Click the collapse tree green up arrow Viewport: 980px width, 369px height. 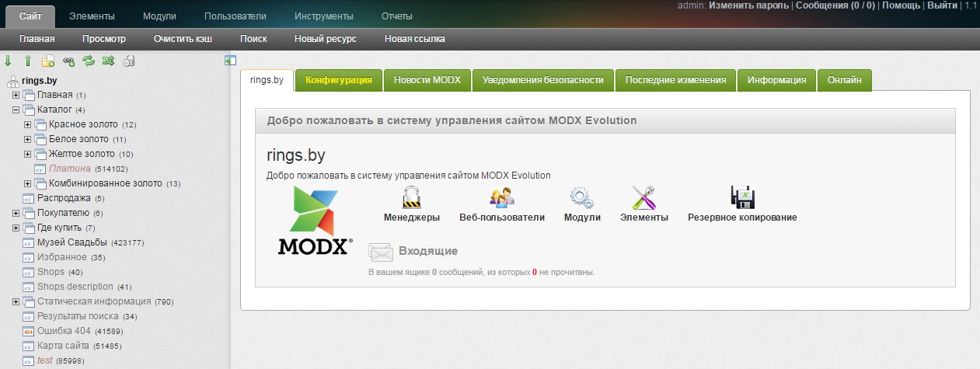point(28,61)
